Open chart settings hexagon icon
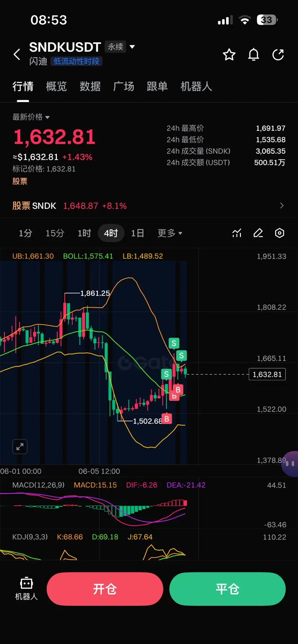Viewport: 298px width, 644px height. coord(280,233)
